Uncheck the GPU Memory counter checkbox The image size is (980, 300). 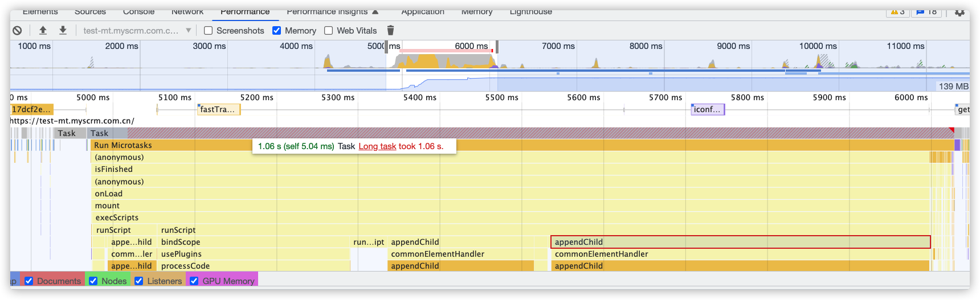pyautogui.click(x=194, y=281)
